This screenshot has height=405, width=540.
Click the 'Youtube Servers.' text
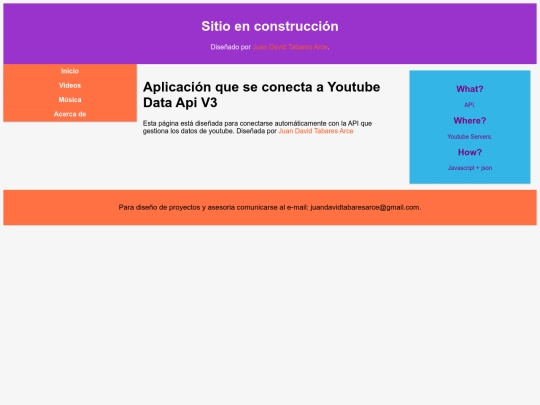tap(470, 137)
